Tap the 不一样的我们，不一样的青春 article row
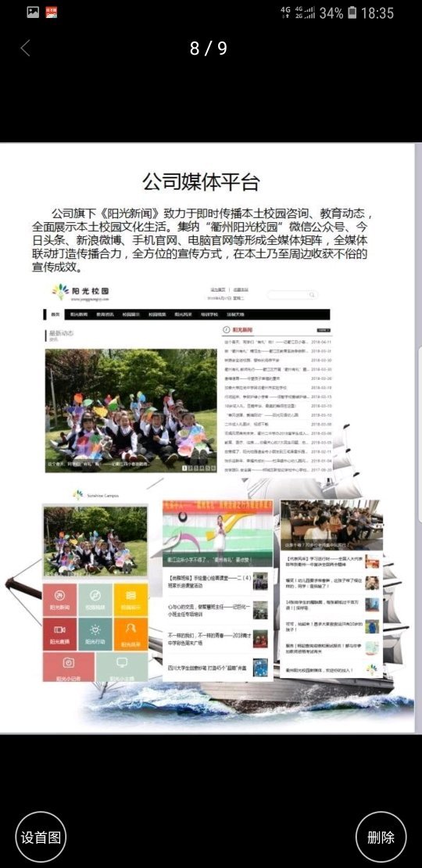The width and height of the screenshot is (422, 868). click(217, 640)
